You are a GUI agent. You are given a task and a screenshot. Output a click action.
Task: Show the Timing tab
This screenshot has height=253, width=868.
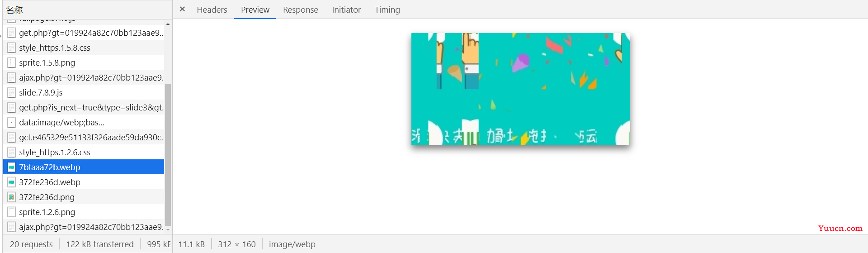387,10
